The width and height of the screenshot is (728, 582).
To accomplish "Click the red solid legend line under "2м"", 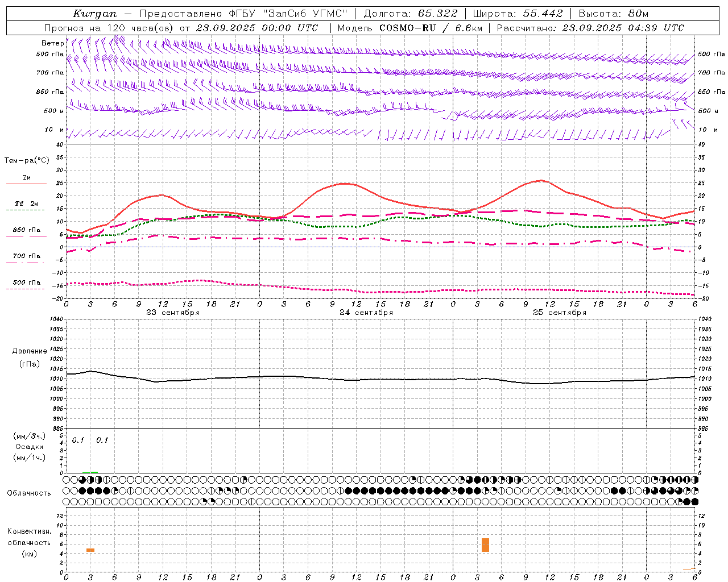I will (x=26, y=184).
